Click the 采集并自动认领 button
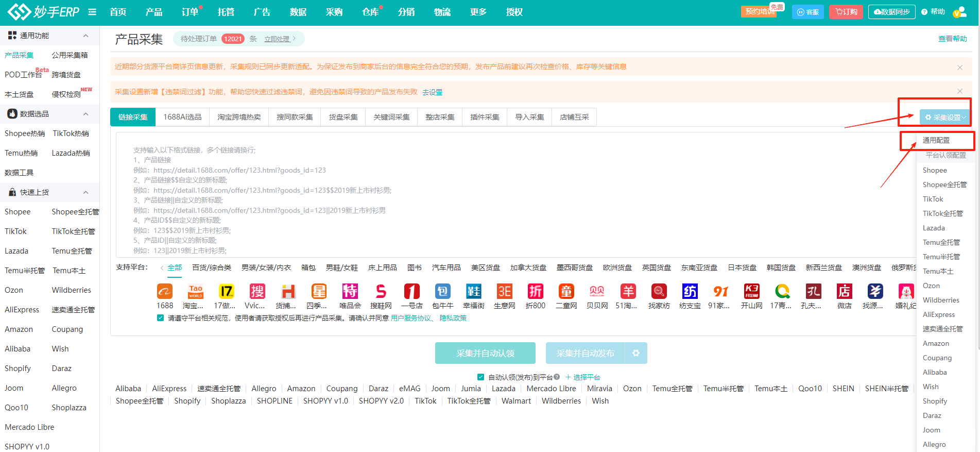 point(485,353)
